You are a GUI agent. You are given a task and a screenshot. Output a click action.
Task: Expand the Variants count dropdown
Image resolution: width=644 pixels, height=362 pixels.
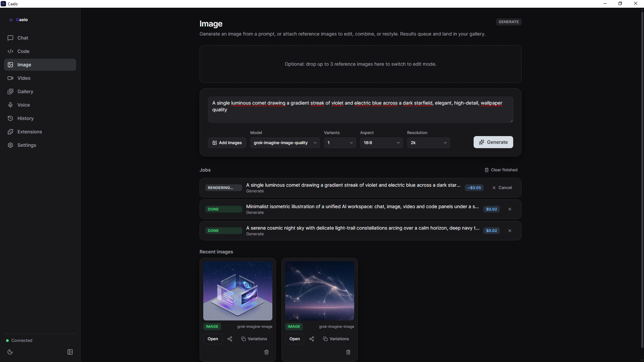click(x=340, y=143)
